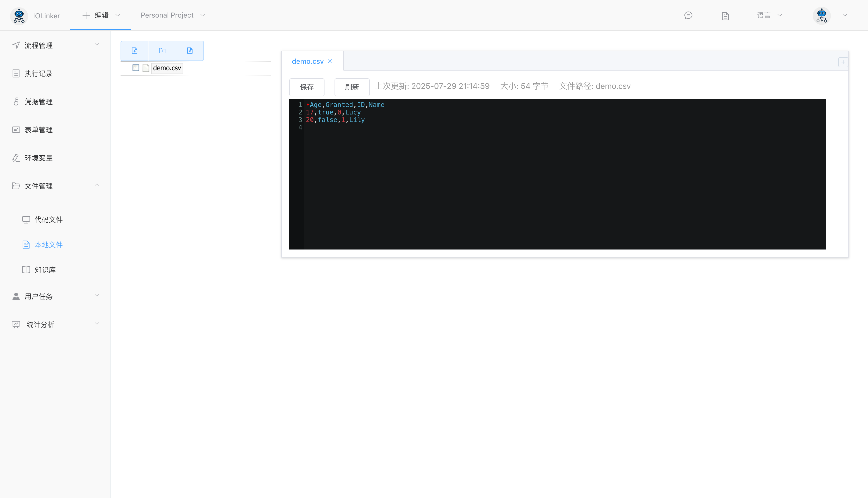Open the 语言 language dropdown
Screen dimensions: 868x498
pos(769,15)
